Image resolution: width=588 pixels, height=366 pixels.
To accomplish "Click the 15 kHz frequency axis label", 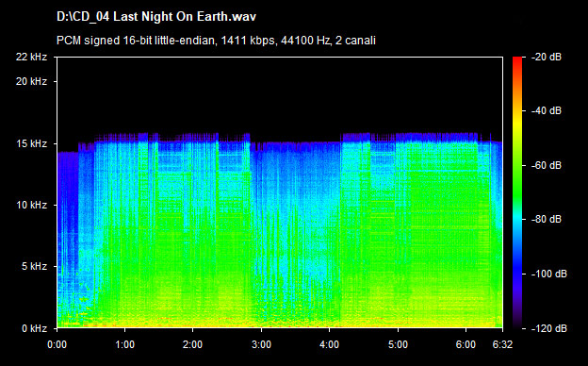I will 31,143.
